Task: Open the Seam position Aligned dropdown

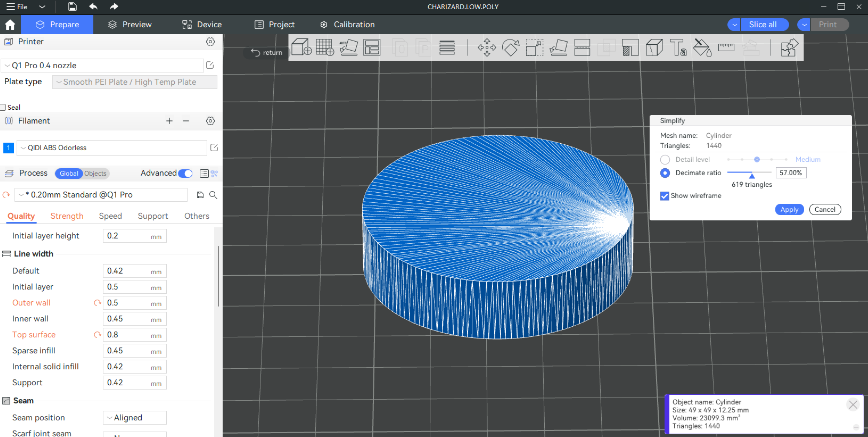Action: click(134, 417)
